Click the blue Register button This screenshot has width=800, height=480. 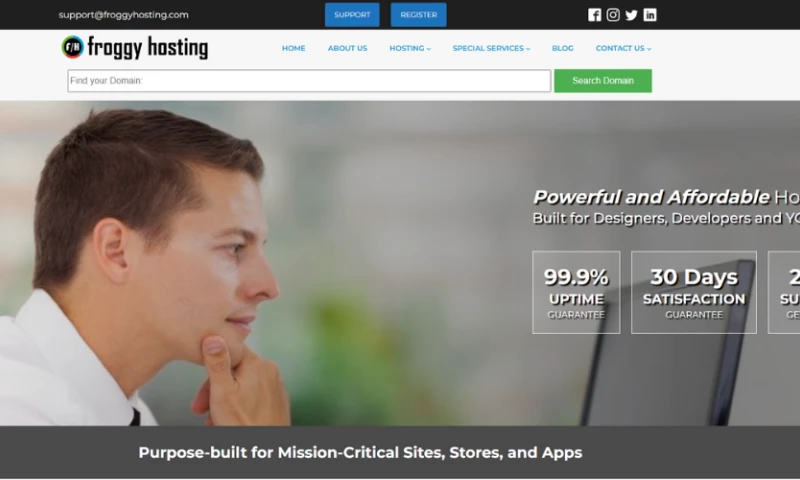pyautogui.click(x=418, y=15)
